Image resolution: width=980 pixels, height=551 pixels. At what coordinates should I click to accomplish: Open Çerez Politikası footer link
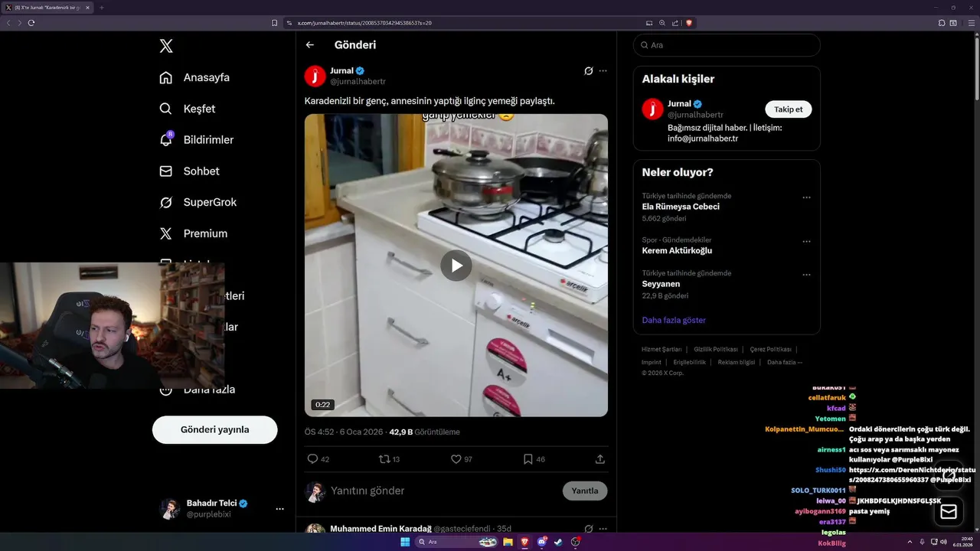[770, 350]
